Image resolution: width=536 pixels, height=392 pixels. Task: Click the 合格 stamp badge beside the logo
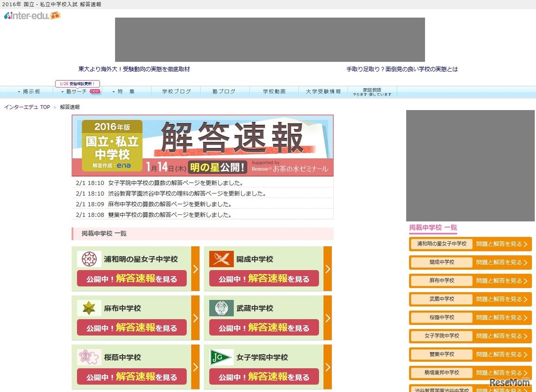click(55, 16)
